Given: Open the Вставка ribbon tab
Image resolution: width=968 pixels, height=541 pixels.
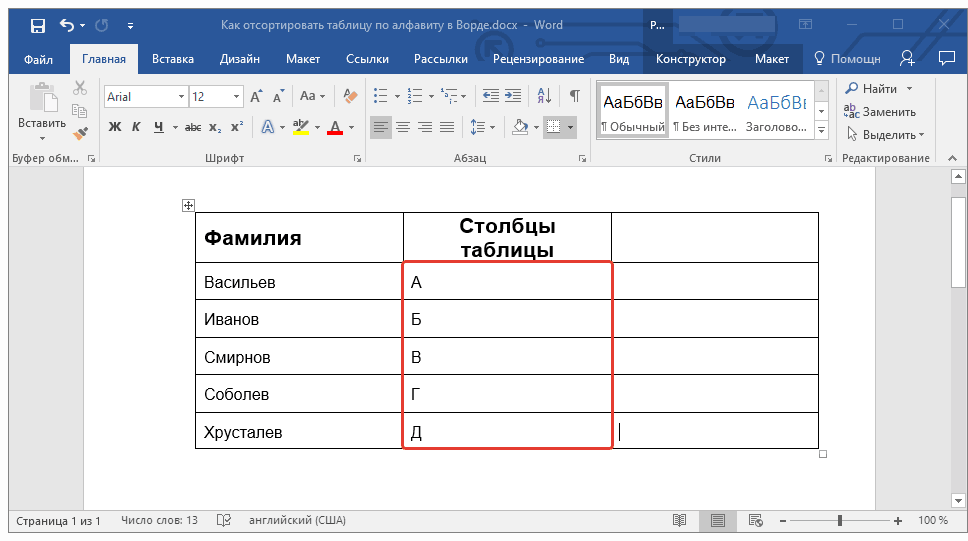Looking at the screenshot, I should [173, 59].
